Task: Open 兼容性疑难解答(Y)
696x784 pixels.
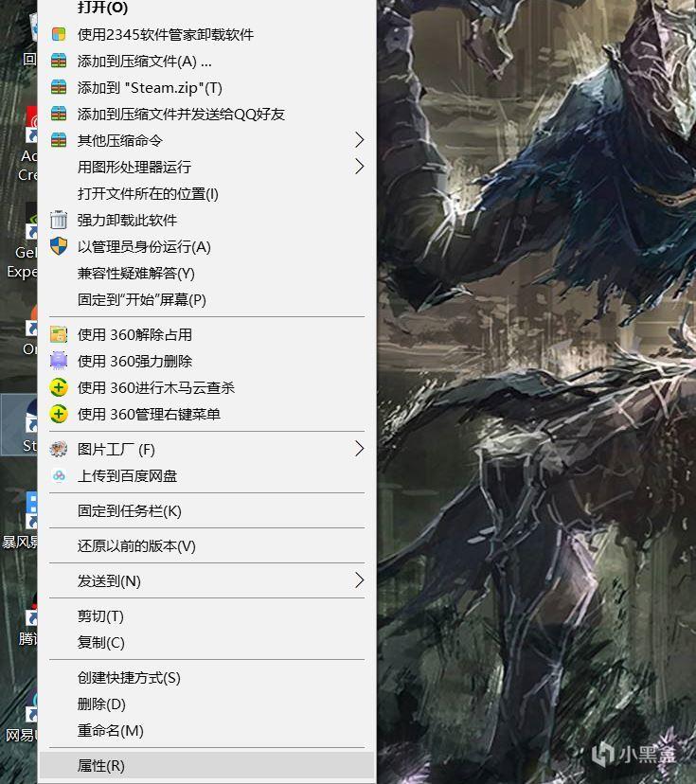Action: tap(206, 273)
